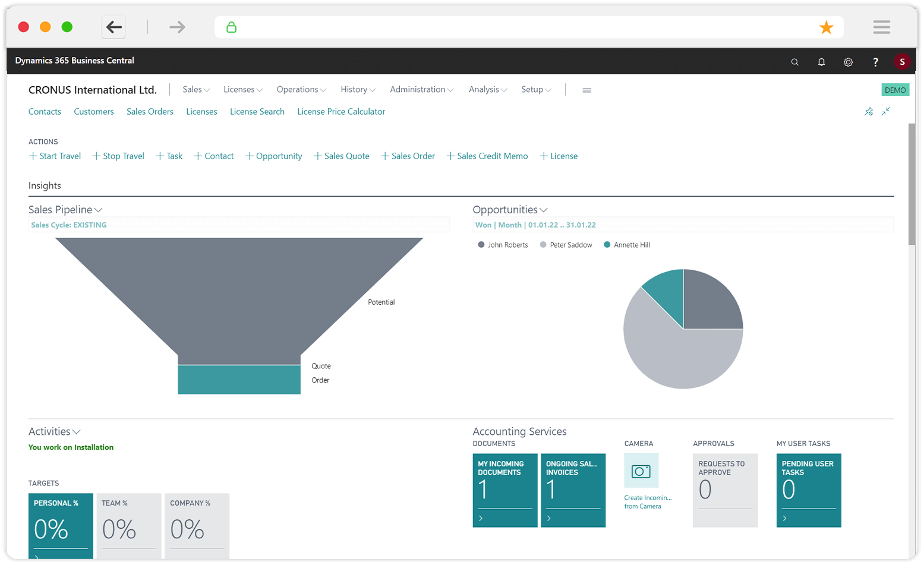Click the Dynamics 365 Business Central title
The height and width of the screenshot is (565, 924).
point(75,61)
